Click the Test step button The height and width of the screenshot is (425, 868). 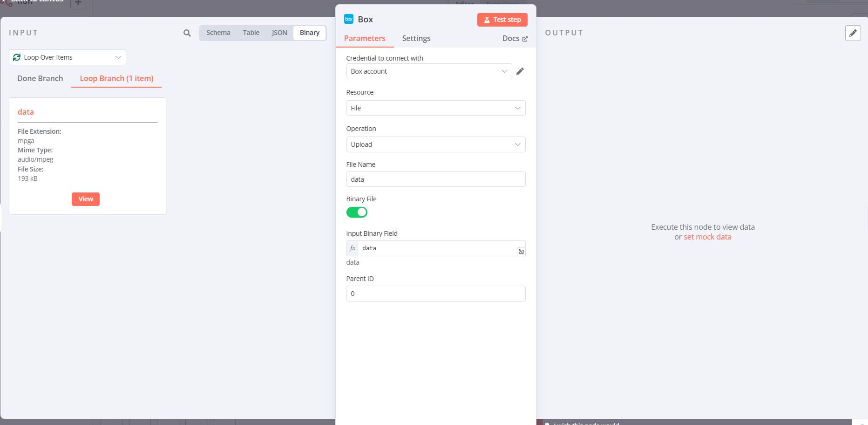coord(502,20)
